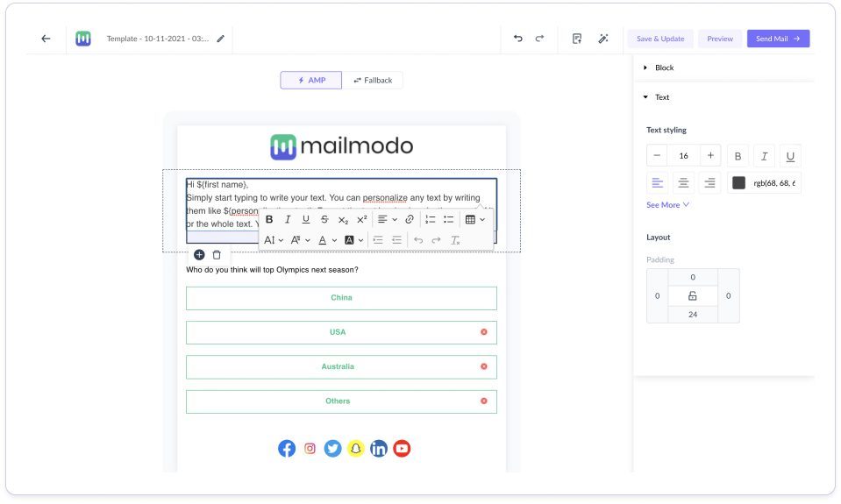841x504 pixels.
Task: Expand the Block section
Action: [x=659, y=67]
